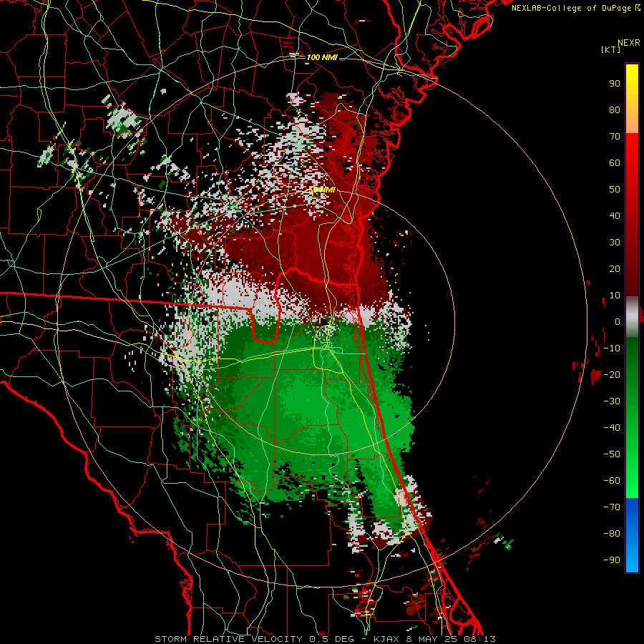Click the 40 value on velocity scale
This screenshot has width=644, height=644.
coord(615,216)
